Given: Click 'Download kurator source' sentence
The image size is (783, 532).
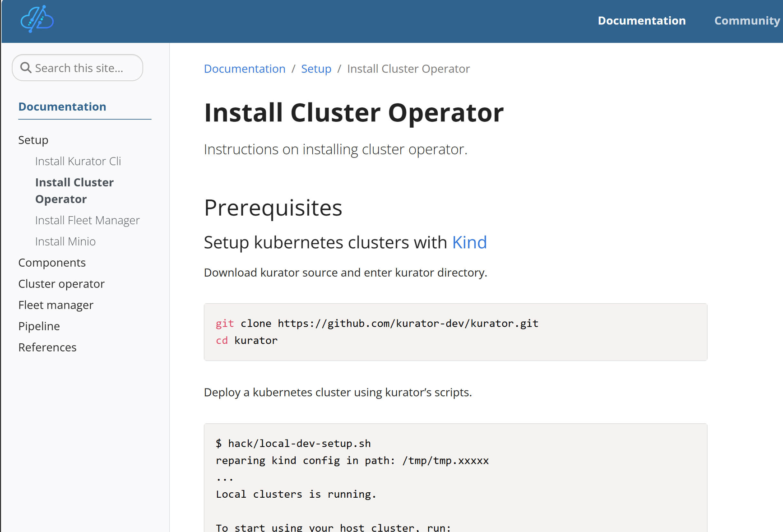Looking at the screenshot, I should point(345,273).
